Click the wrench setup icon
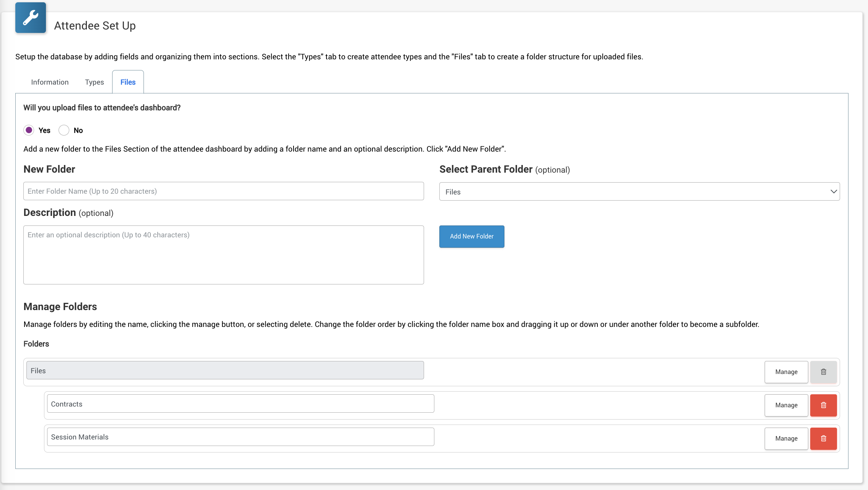The image size is (868, 490). [31, 18]
